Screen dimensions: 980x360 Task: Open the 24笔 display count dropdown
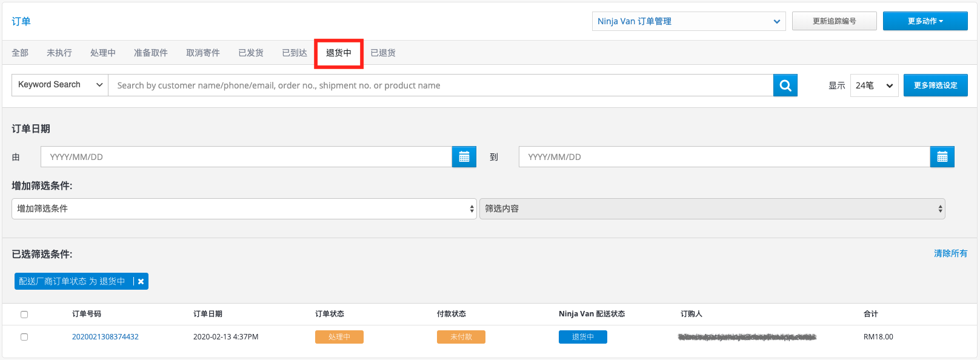click(x=875, y=85)
